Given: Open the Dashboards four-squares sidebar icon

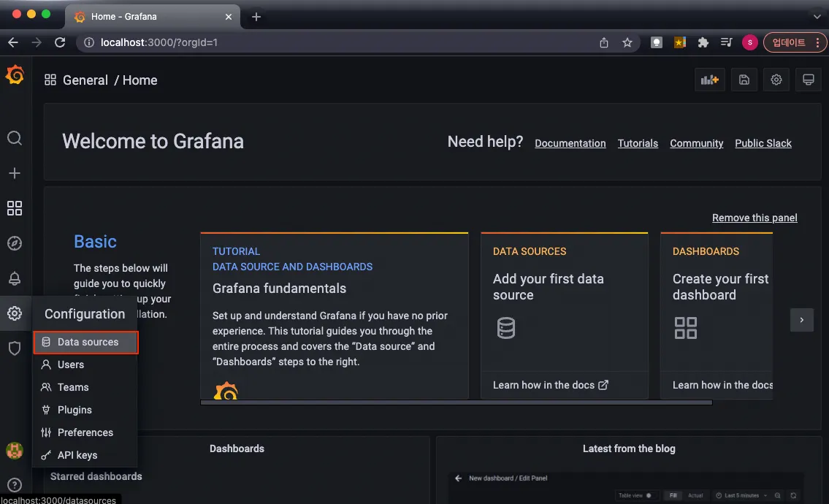Looking at the screenshot, I should coord(15,208).
